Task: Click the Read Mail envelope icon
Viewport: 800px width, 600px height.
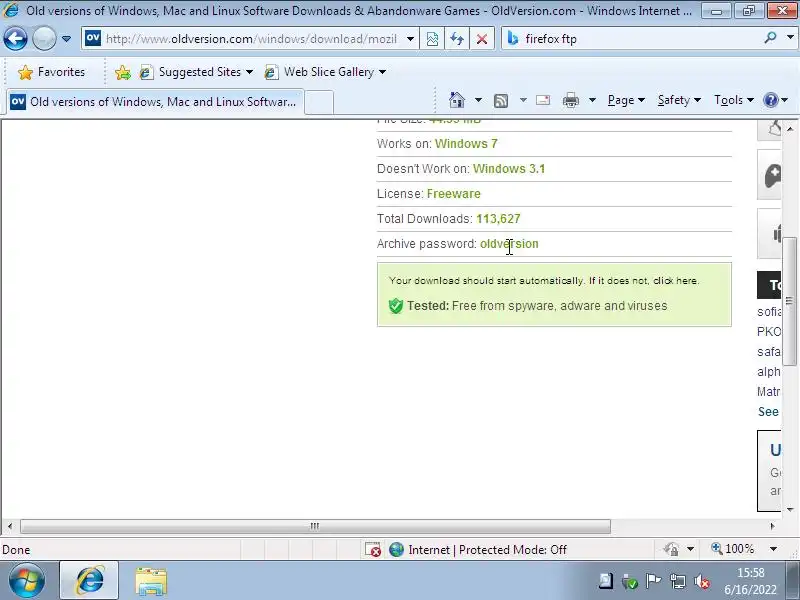Action: [x=543, y=100]
